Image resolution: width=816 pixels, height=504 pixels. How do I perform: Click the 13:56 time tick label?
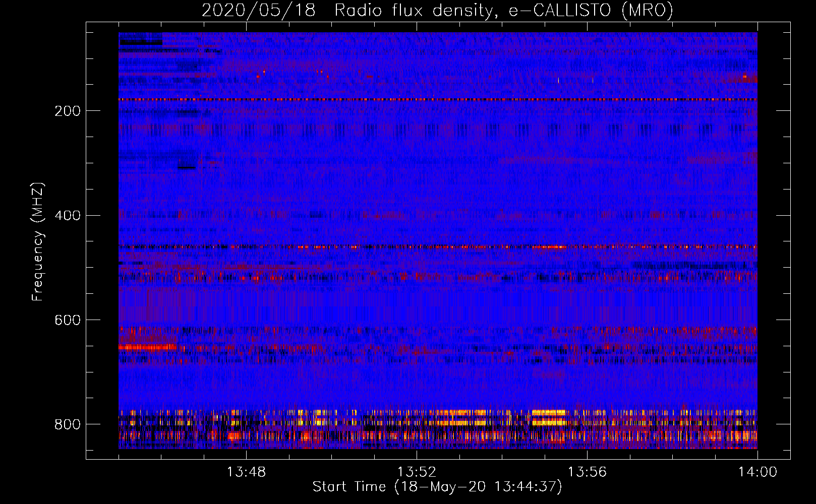[587, 472]
